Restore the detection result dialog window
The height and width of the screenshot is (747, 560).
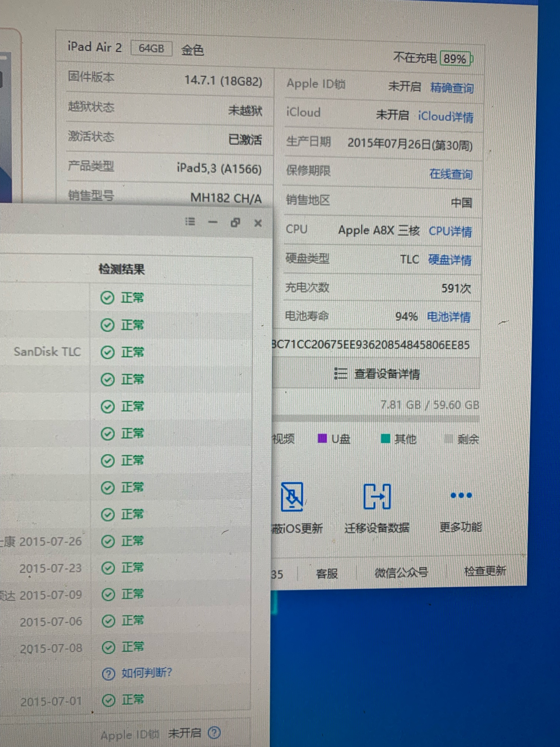pyautogui.click(x=235, y=222)
